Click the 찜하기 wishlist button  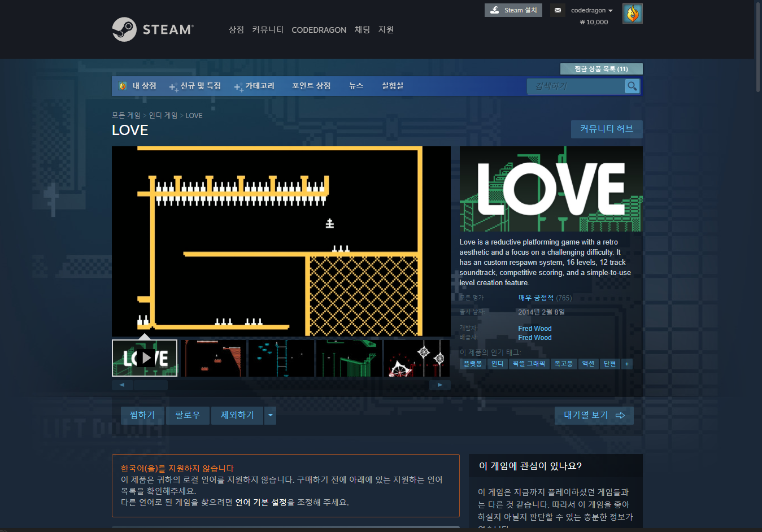142,415
